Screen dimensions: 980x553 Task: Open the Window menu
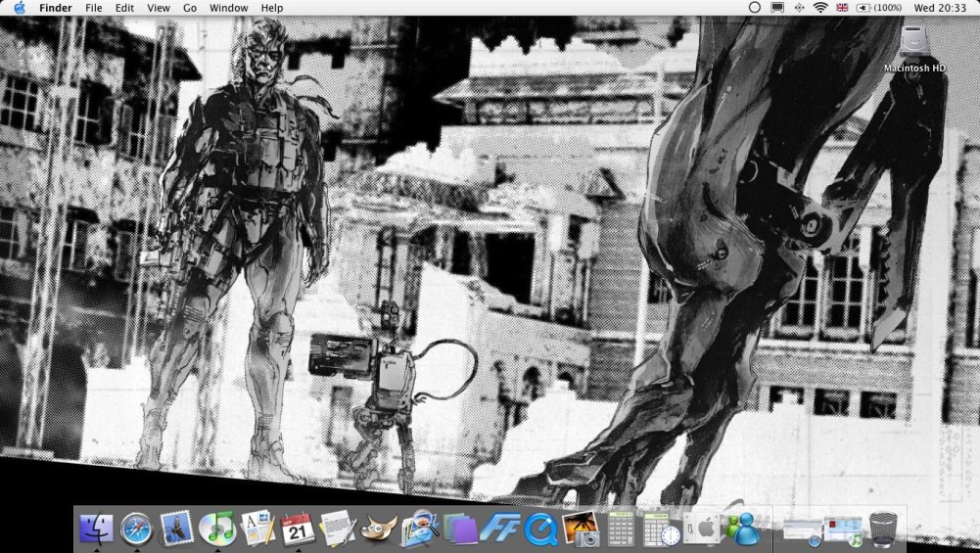coord(228,8)
